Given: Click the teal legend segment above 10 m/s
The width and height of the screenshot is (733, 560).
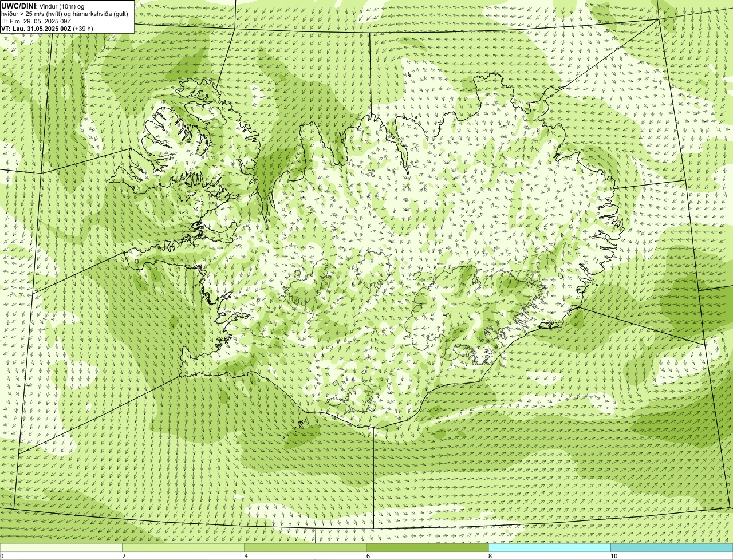Looking at the screenshot, I should point(672,547).
